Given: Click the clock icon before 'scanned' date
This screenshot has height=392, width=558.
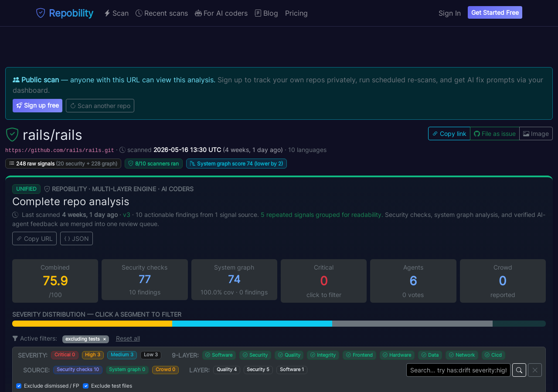Looking at the screenshot, I should 122,150.
